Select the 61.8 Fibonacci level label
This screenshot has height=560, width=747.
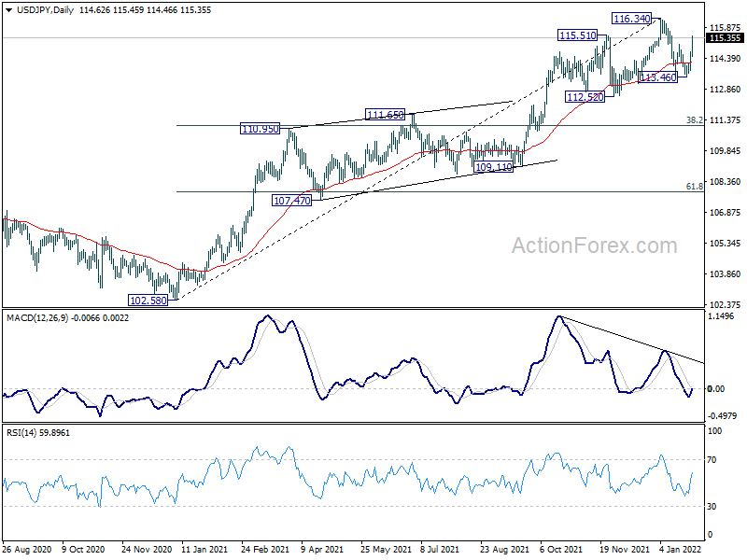[x=694, y=186]
